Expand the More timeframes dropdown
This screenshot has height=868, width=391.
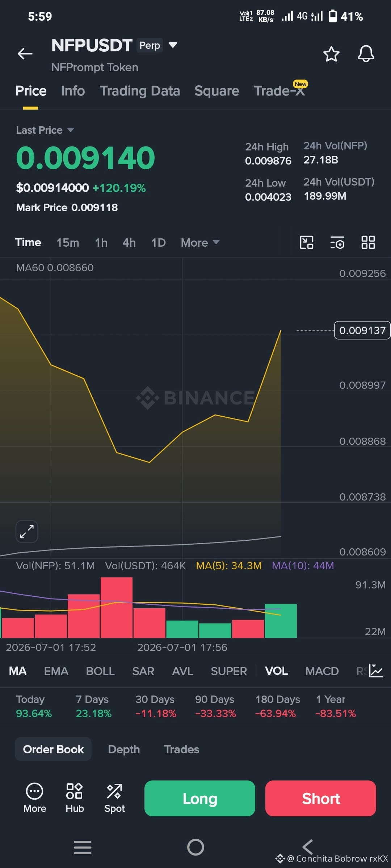coord(200,242)
